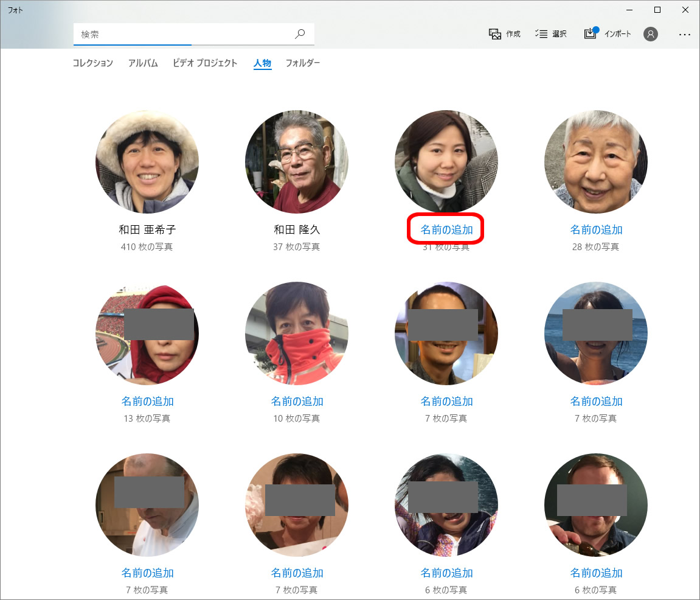Click the インポート (Import) icon
This screenshot has height=600, width=700.
(591, 33)
